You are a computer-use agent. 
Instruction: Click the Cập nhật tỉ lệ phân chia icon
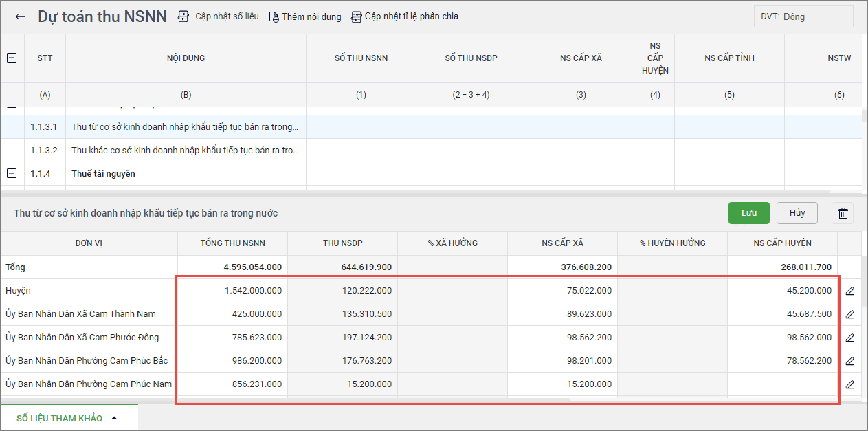pos(356,16)
